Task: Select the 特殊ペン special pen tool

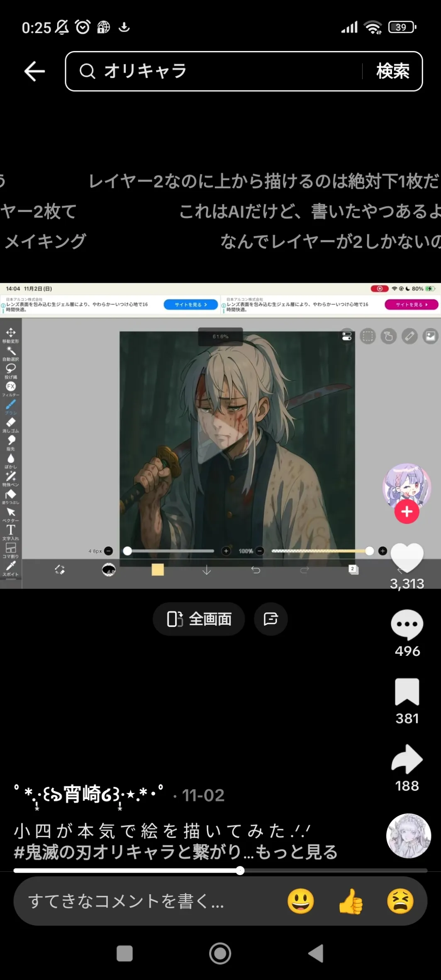Action: (11, 478)
